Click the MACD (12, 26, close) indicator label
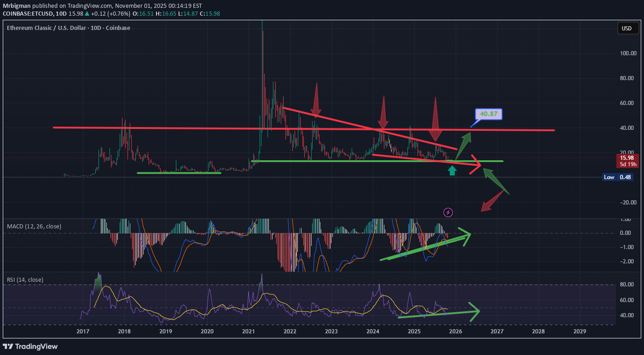 (x=34, y=227)
